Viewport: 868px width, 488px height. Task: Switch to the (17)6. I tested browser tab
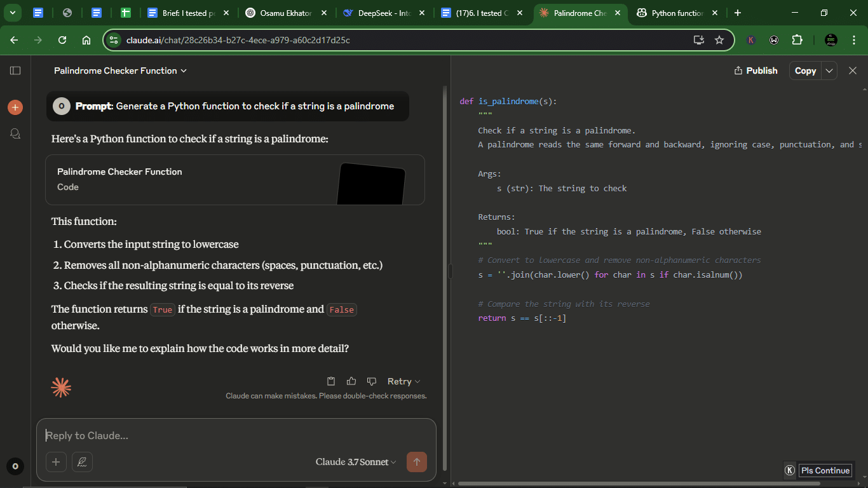(x=482, y=13)
